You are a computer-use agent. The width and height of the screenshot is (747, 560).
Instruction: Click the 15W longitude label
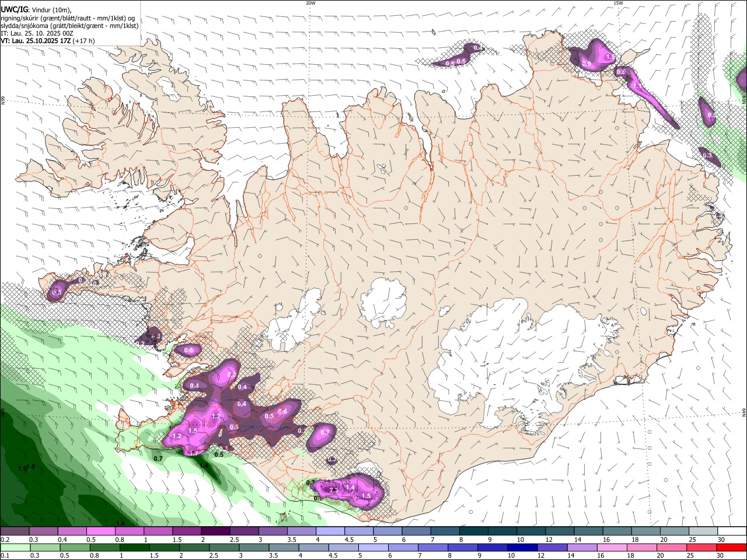[x=618, y=3]
